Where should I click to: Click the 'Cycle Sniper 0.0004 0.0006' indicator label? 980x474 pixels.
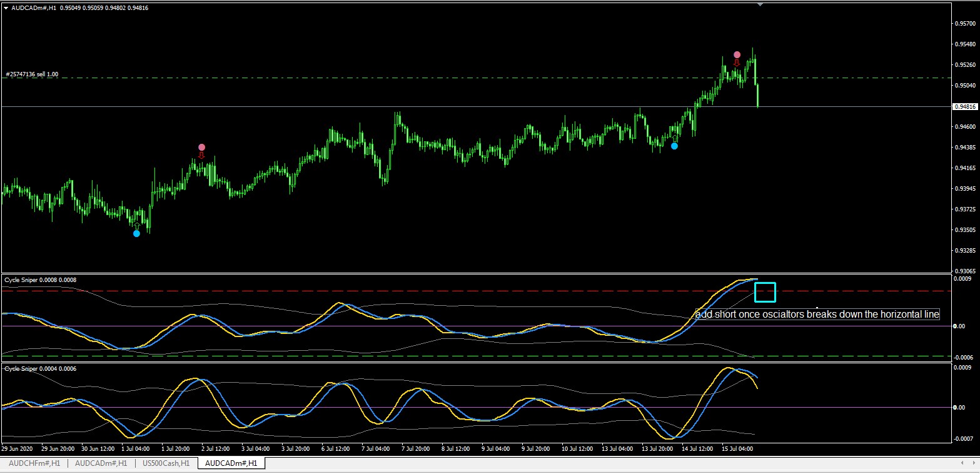tap(40, 368)
